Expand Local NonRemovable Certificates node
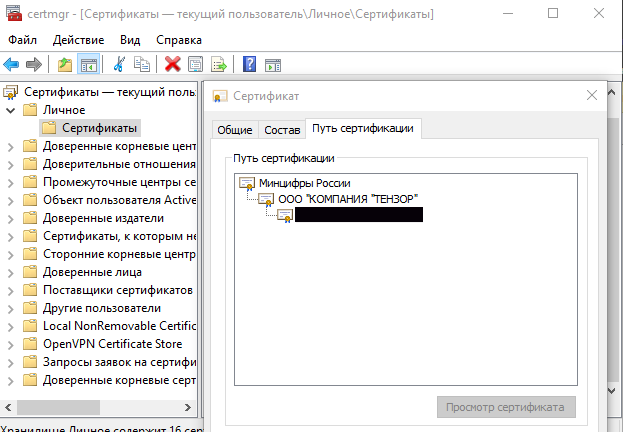Image resolution: width=623 pixels, height=432 pixels. (11, 327)
